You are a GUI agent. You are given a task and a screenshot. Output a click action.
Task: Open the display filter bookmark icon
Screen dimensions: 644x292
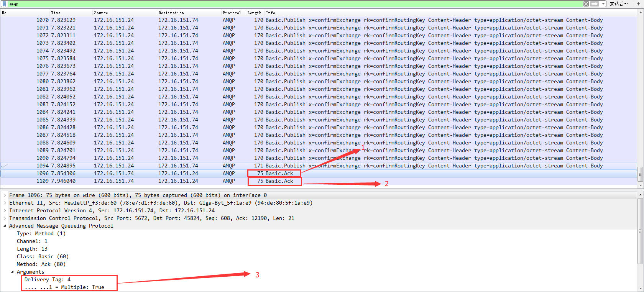[x=4, y=4]
